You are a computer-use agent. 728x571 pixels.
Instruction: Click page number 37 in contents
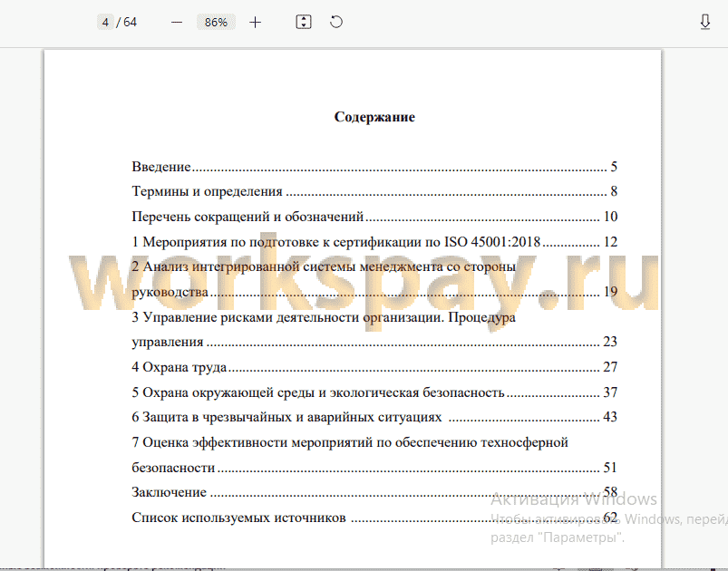click(610, 392)
